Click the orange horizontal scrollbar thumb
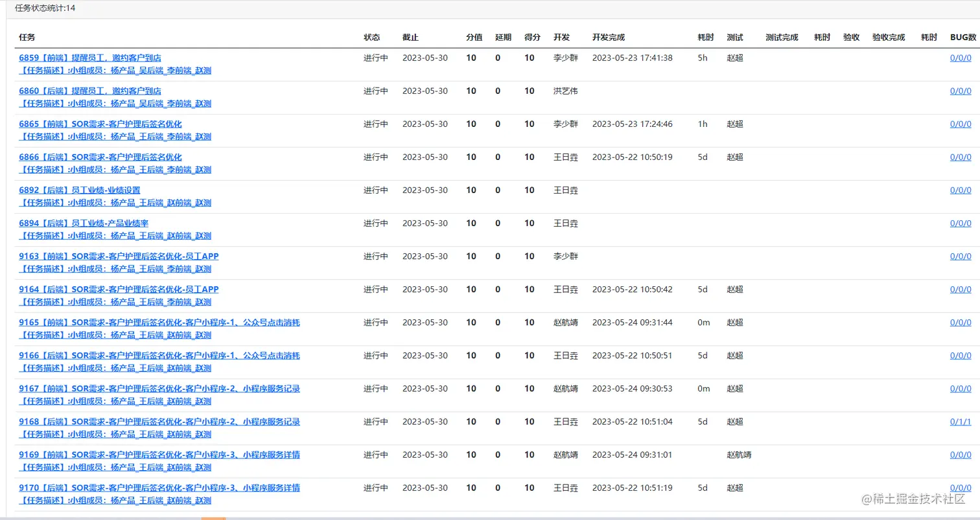This screenshot has width=980, height=520. tap(213, 518)
